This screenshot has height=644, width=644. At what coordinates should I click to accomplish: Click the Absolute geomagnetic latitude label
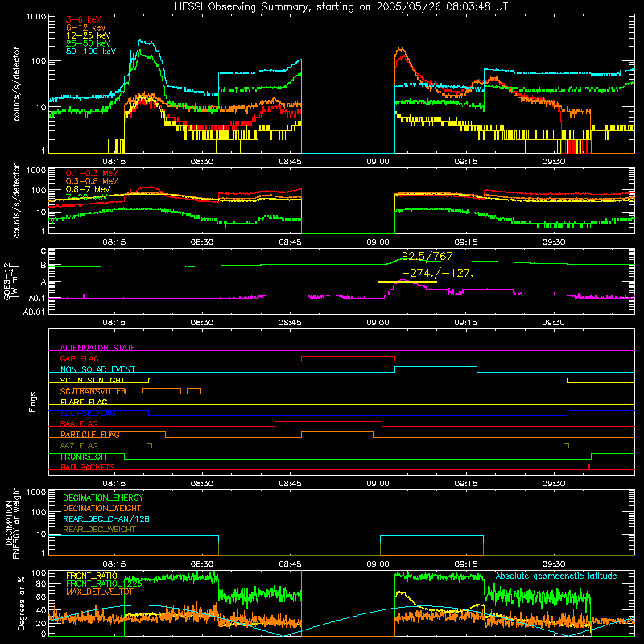coord(556,576)
